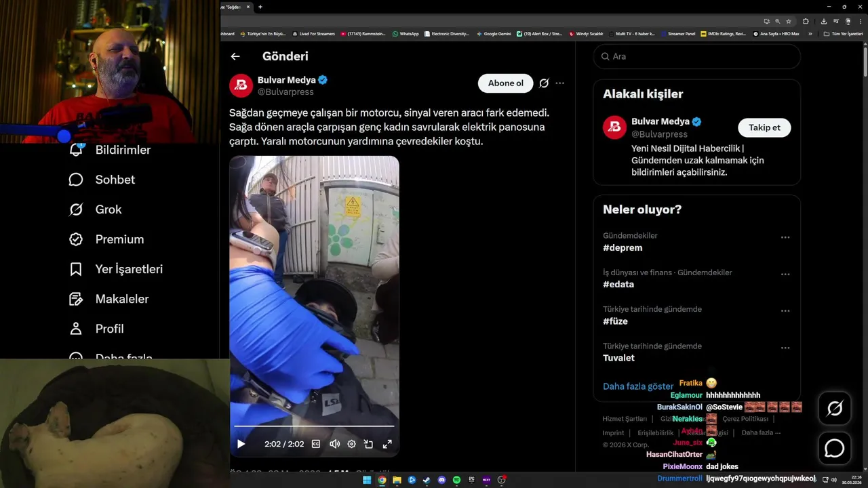The width and height of the screenshot is (868, 488).
Task: Click the Abone ol button
Action: tap(506, 83)
